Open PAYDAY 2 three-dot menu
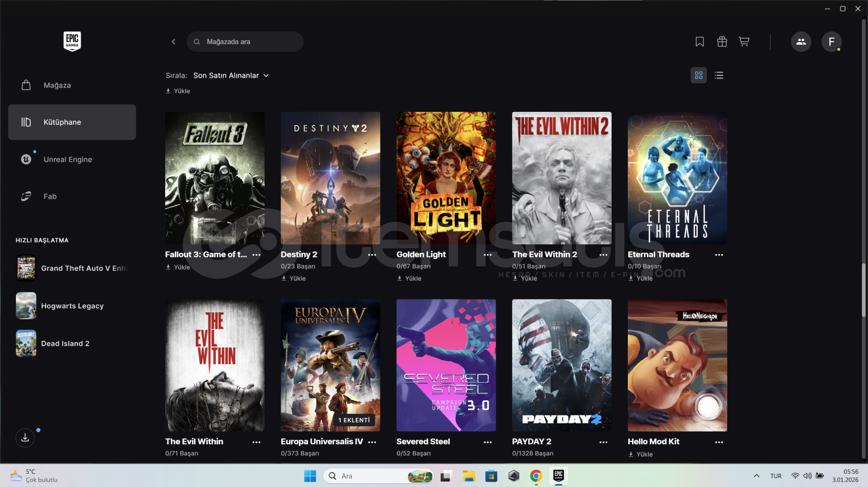Viewport: 868px width, 487px height. 603,442
